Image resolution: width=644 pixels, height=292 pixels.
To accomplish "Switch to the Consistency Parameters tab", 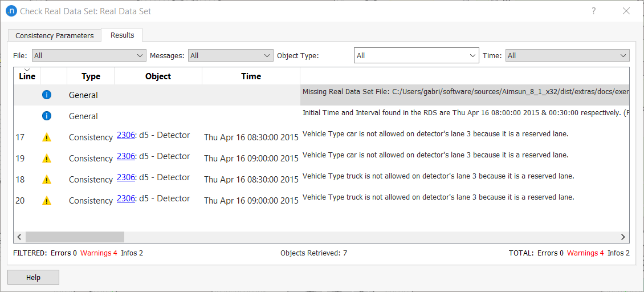I will (x=55, y=36).
